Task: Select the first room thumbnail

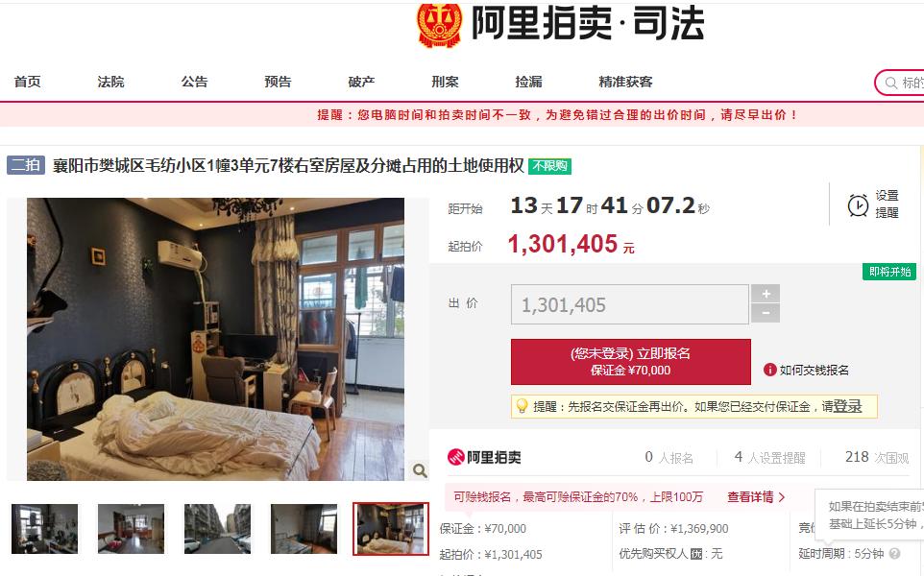Action: (x=45, y=528)
